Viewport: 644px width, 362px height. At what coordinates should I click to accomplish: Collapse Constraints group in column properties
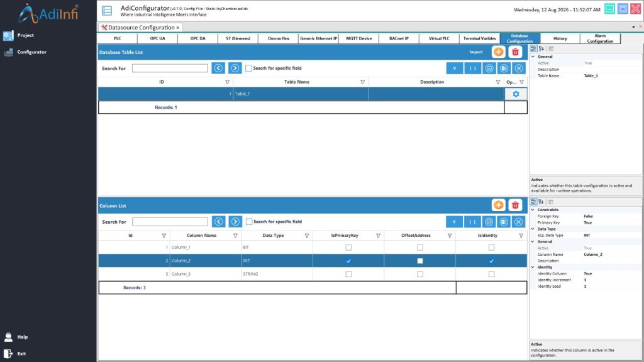click(533, 210)
